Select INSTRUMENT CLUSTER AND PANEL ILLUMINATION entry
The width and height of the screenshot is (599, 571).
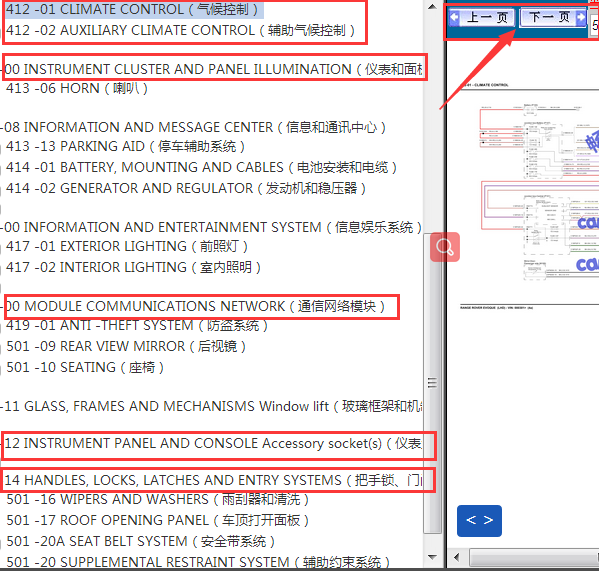click(212, 69)
